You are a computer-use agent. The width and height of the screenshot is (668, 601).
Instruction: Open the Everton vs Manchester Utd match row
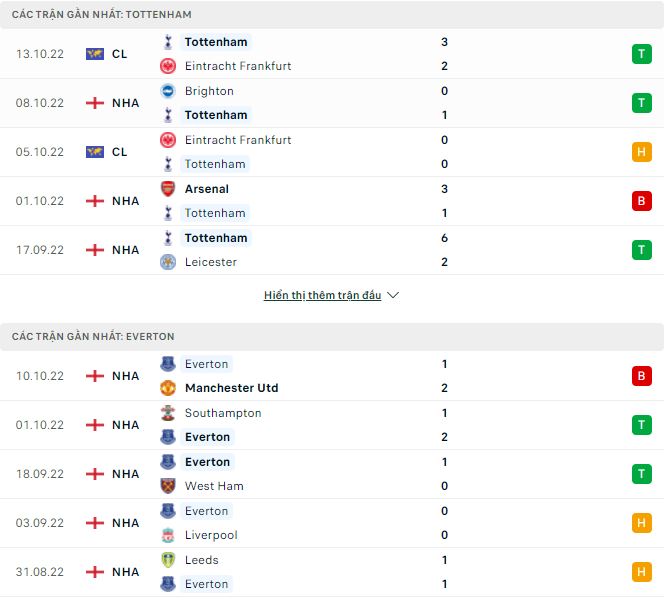coord(330,376)
